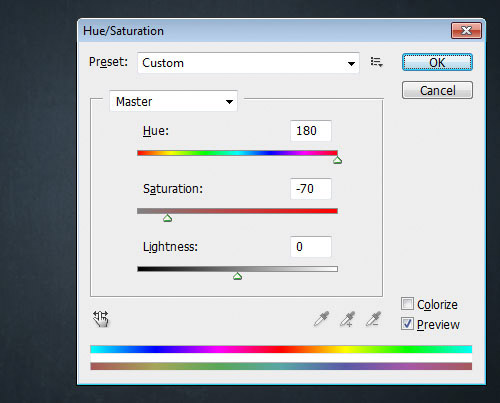Confirm changes with the OK button
Image resolution: width=500 pixels, height=403 pixels.
pos(437,62)
